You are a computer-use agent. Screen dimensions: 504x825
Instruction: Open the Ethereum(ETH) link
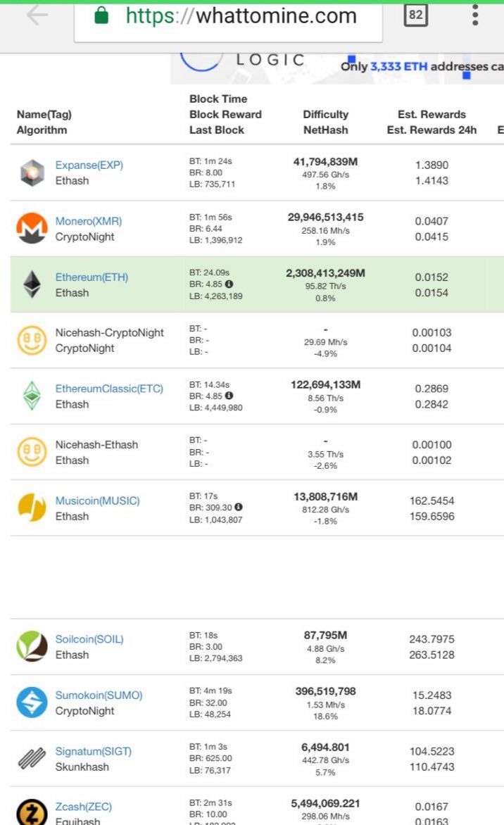coord(92,277)
